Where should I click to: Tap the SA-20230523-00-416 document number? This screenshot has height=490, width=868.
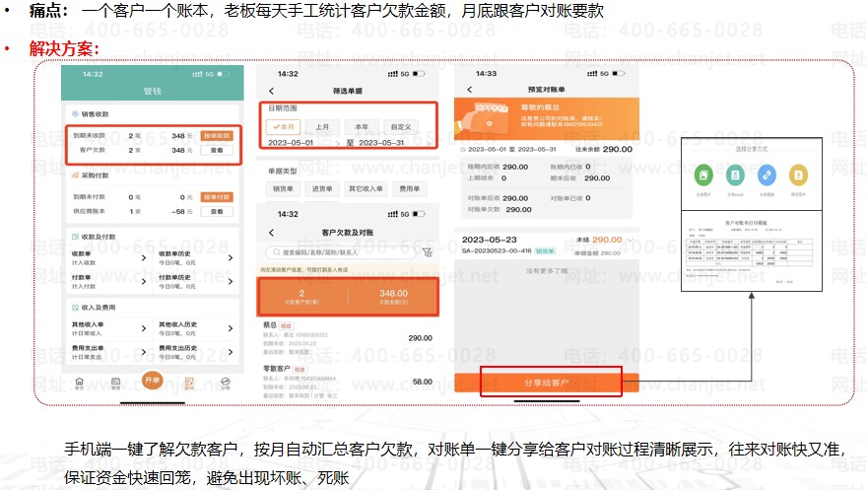point(497,251)
